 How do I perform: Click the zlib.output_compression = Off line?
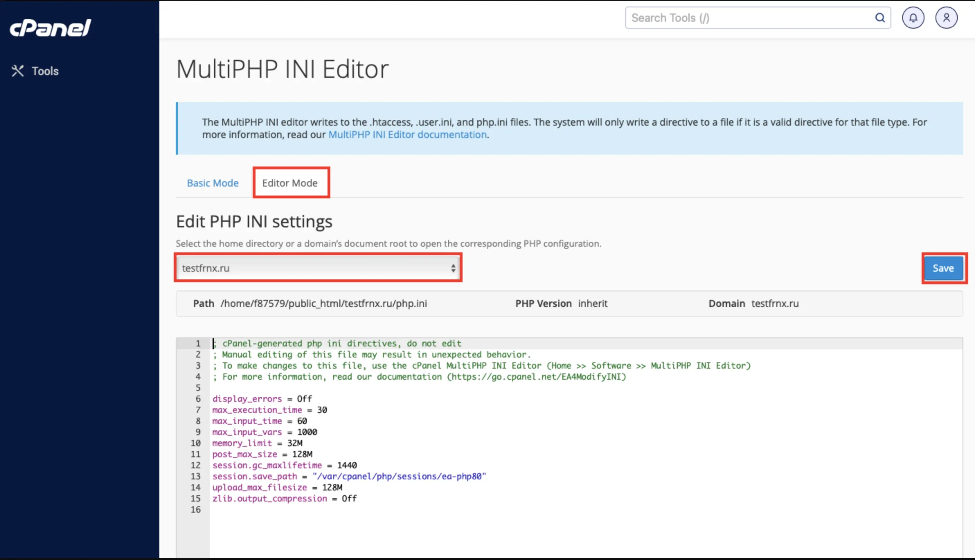pyautogui.click(x=285, y=499)
